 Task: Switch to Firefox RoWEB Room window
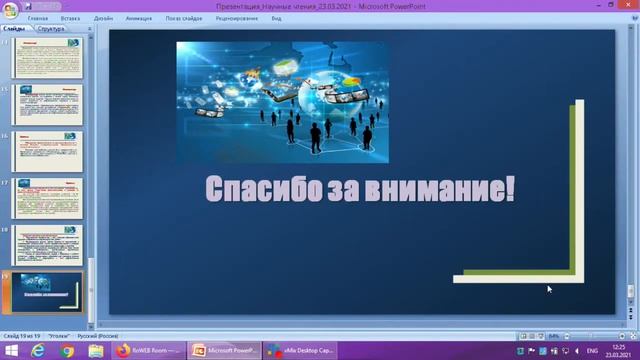[149, 351]
